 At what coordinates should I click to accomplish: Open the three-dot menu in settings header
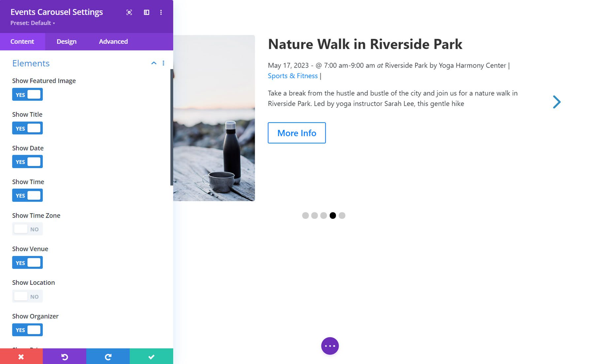(x=161, y=12)
